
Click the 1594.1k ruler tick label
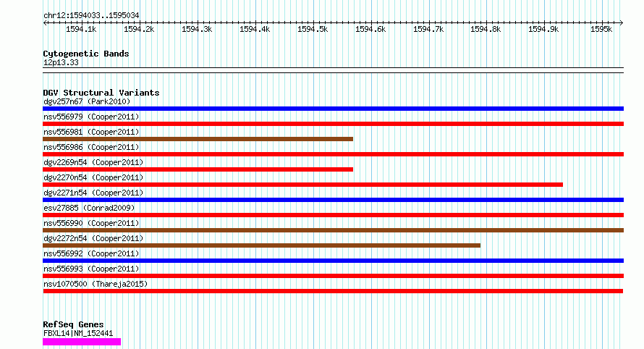pos(81,29)
